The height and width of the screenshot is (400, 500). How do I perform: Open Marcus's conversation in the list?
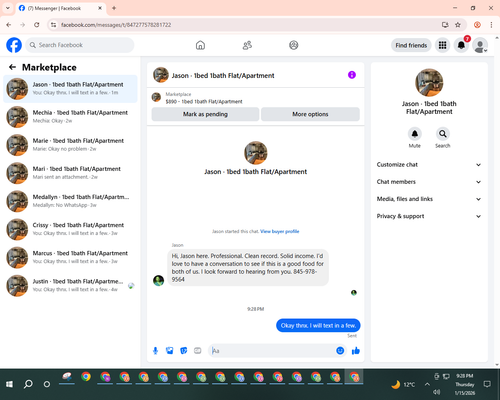tap(70, 257)
